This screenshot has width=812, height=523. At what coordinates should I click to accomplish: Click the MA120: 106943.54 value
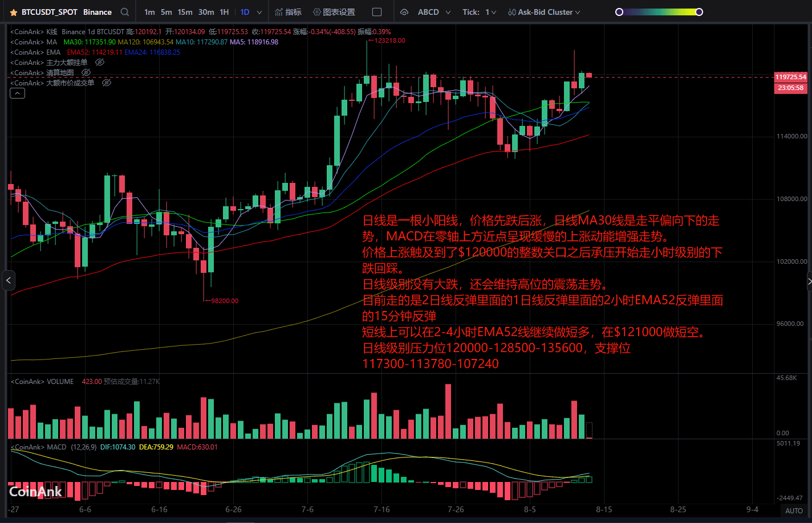click(145, 42)
